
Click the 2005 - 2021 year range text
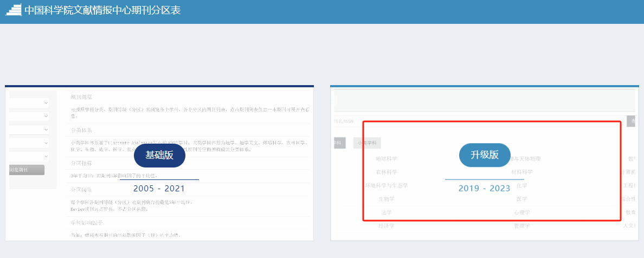(x=159, y=189)
